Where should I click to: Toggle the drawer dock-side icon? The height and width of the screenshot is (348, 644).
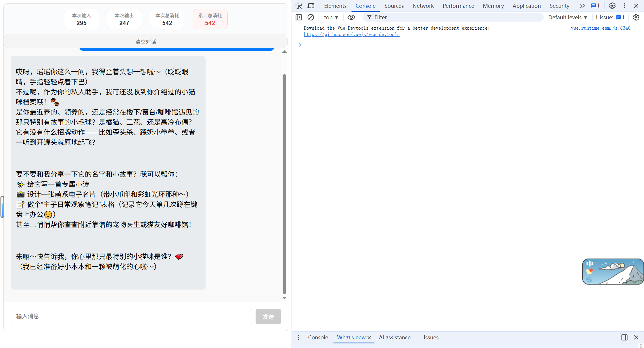click(624, 337)
